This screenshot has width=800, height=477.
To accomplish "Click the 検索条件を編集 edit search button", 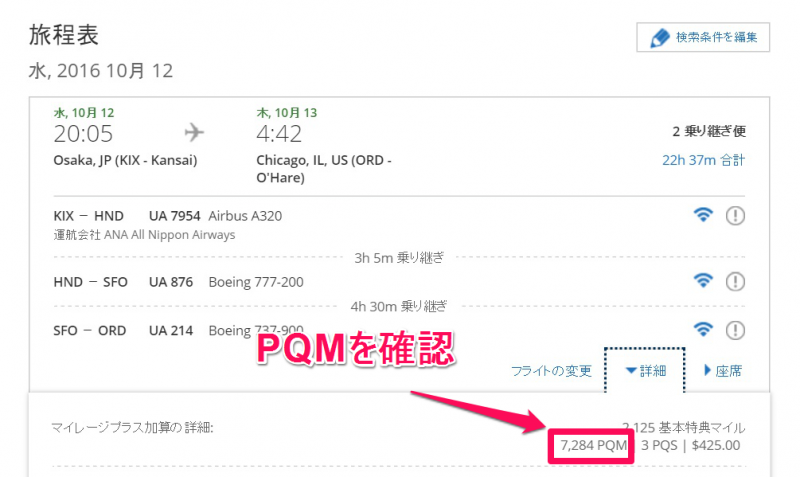I will (x=703, y=37).
